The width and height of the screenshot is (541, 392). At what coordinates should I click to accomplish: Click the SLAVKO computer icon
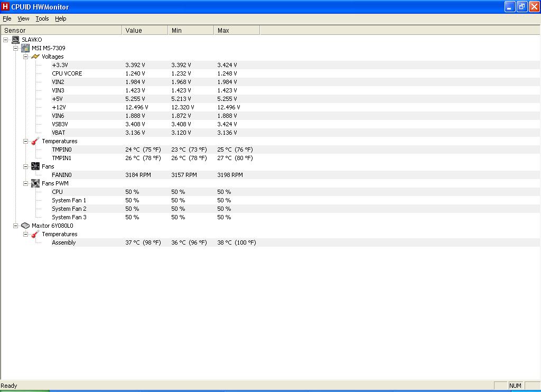(x=15, y=40)
